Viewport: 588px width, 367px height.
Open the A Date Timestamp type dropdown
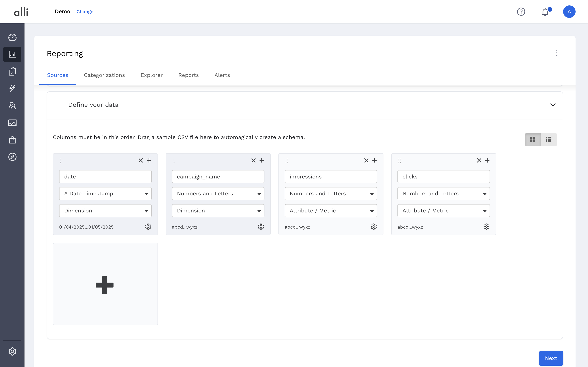pyautogui.click(x=105, y=194)
